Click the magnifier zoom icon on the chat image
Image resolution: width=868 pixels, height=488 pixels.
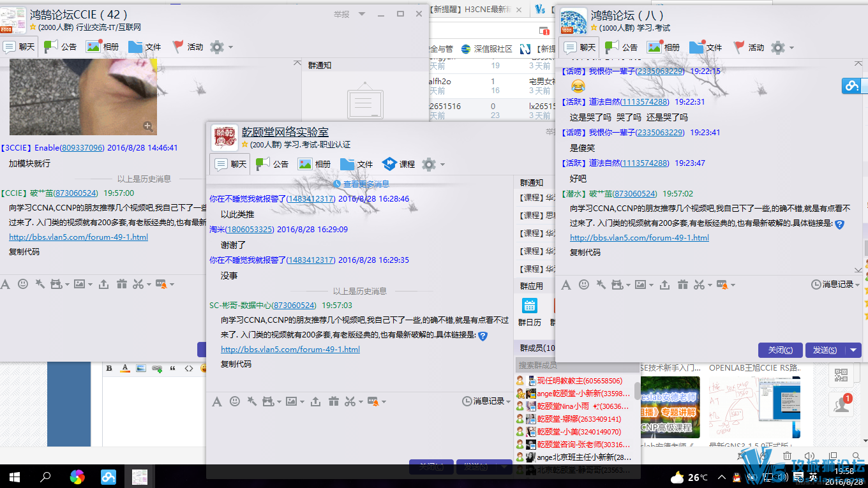click(148, 126)
